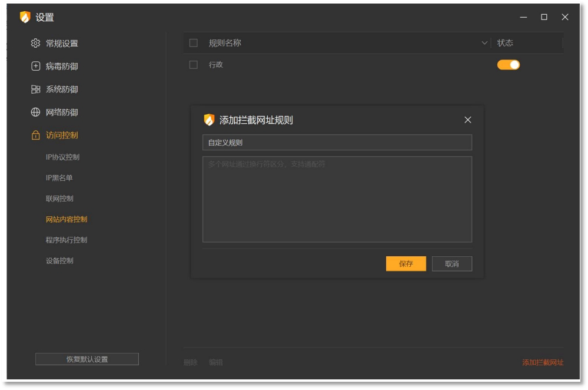Go to IP黑名单 submenu

coord(59,177)
